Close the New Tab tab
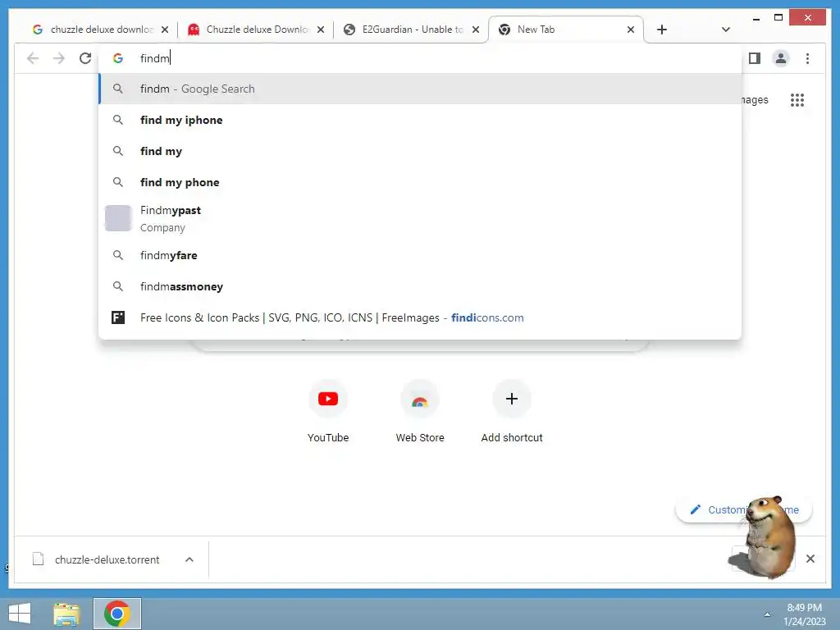The image size is (840, 630). 631,30
